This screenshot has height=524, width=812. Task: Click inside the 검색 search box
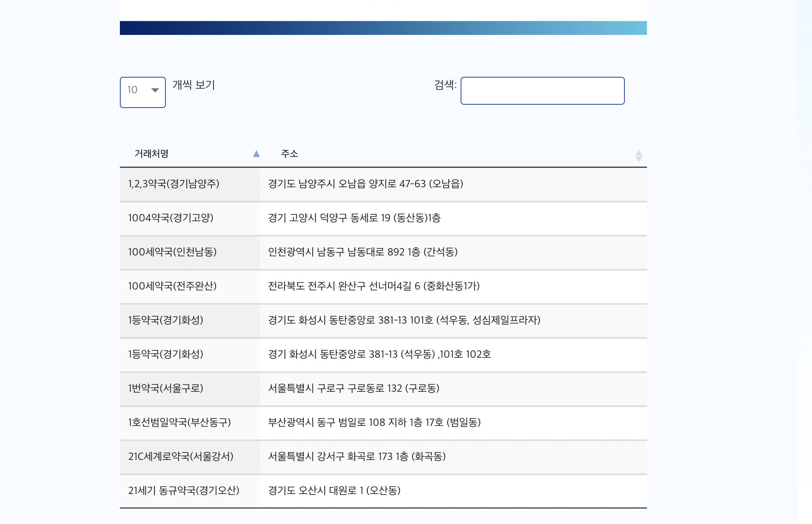coord(543,91)
